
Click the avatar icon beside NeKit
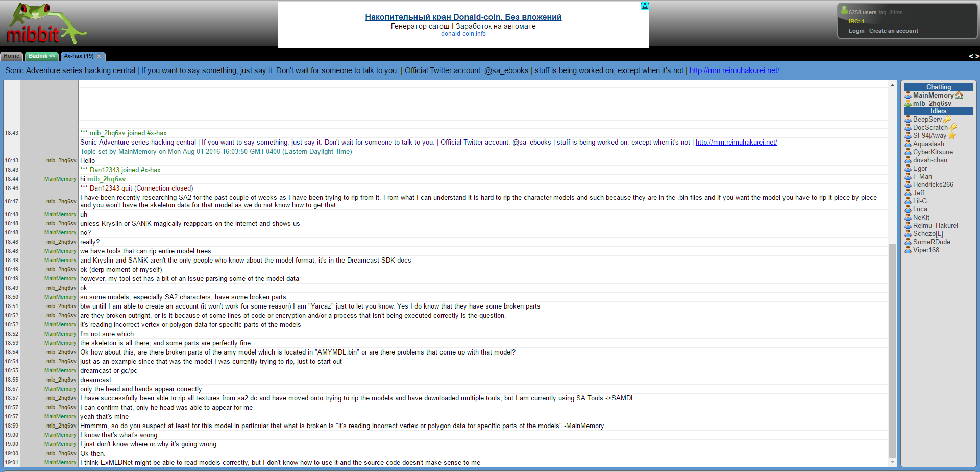[908, 218]
